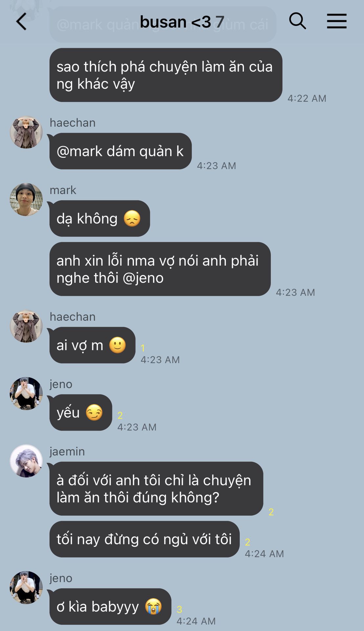The width and height of the screenshot is (364, 631).
Task: Tap the mark sender name label
Action: [x=63, y=190]
